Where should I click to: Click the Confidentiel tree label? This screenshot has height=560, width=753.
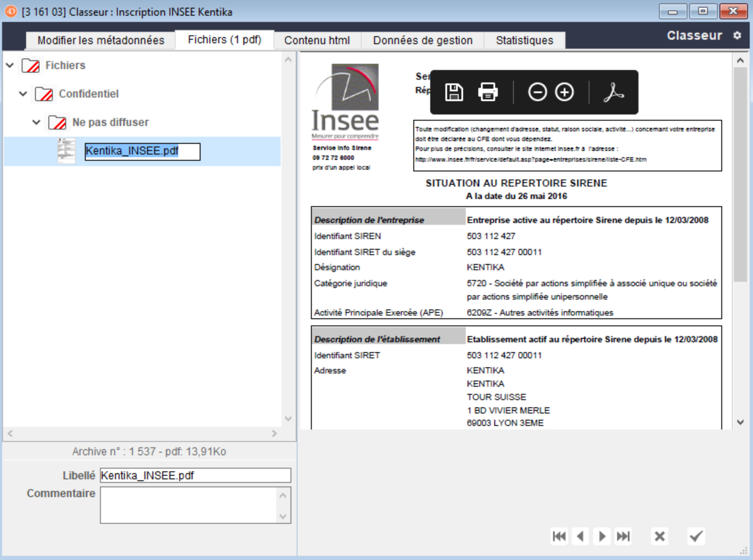[x=88, y=94]
